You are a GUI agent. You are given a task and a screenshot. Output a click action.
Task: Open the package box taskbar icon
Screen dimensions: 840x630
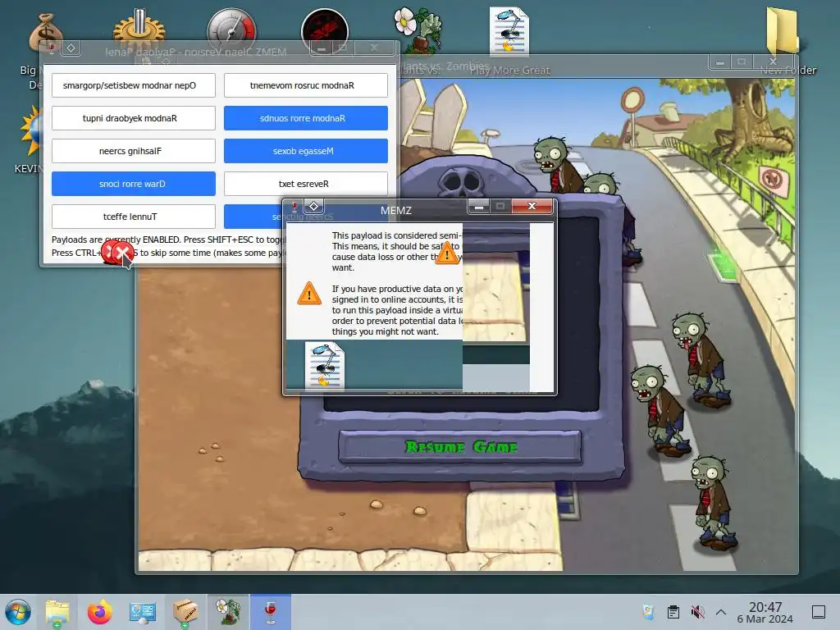(185, 612)
